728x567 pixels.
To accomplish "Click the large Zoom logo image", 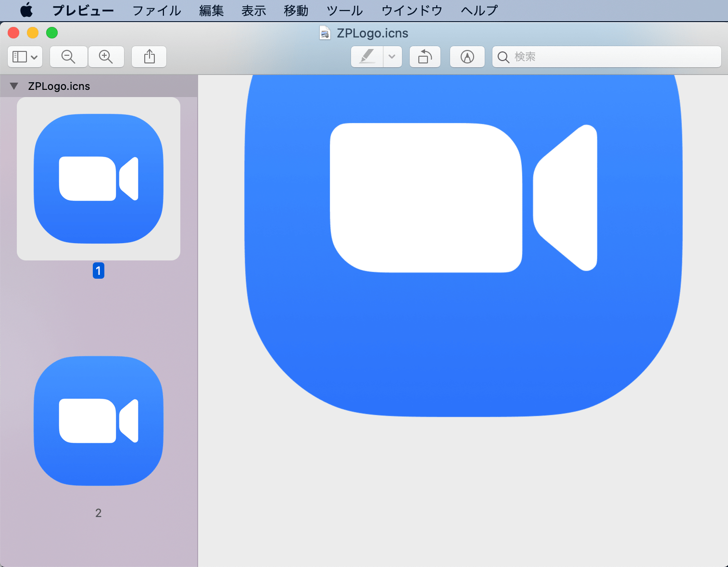I will click(x=464, y=245).
